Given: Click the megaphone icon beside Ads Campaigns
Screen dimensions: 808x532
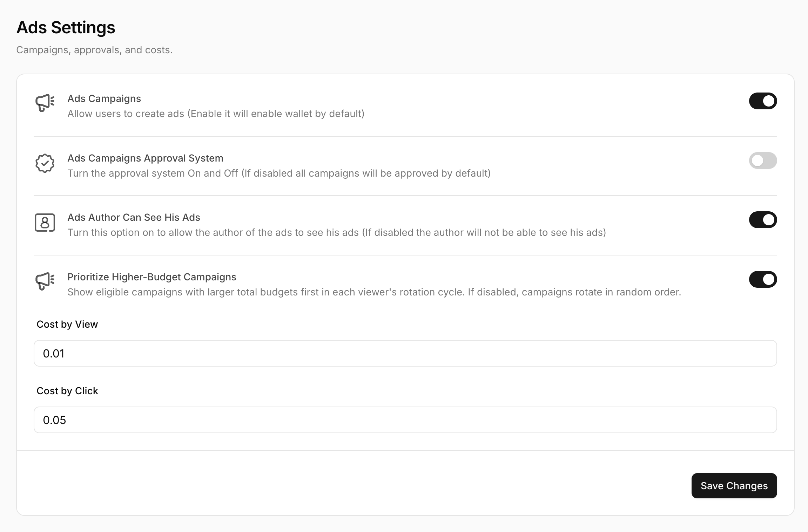Looking at the screenshot, I should pos(45,103).
